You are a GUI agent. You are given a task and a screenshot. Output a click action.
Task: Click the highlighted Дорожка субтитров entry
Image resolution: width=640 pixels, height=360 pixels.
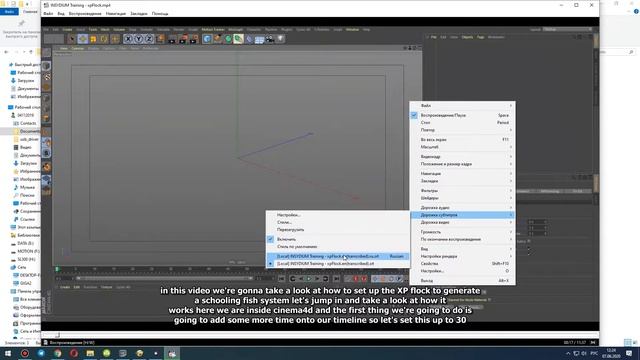462,215
